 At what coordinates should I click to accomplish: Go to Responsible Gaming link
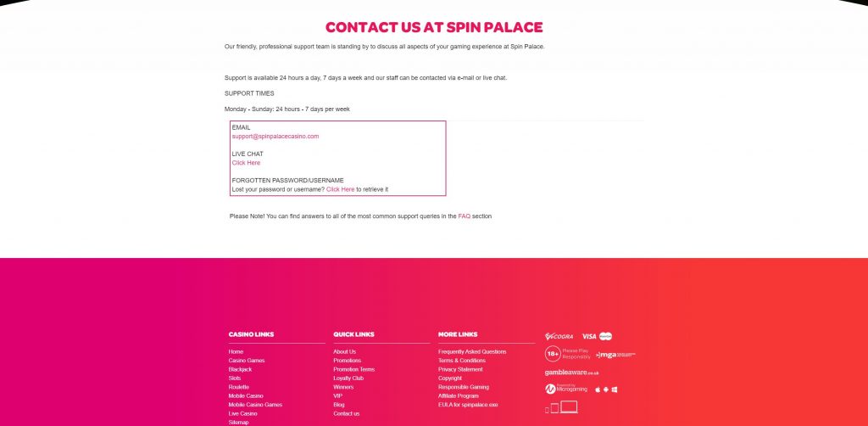coord(464,387)
